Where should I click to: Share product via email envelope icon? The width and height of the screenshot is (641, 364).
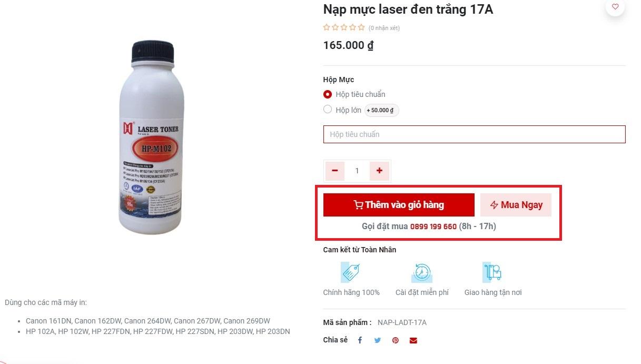pyautogui.click(x=413, y=340)
